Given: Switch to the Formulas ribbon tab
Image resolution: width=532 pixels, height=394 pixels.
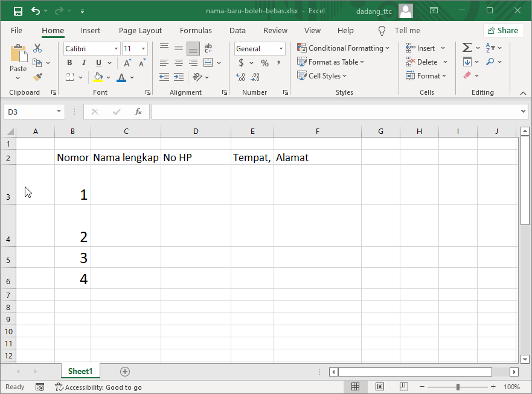Looking at the screenshot, I should pos(196,30).
